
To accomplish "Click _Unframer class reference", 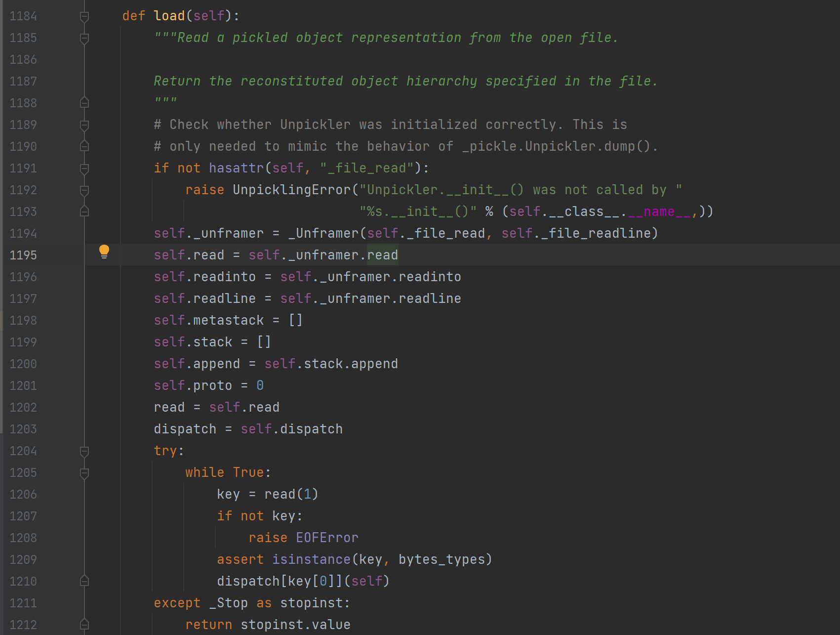I will 323,233.
